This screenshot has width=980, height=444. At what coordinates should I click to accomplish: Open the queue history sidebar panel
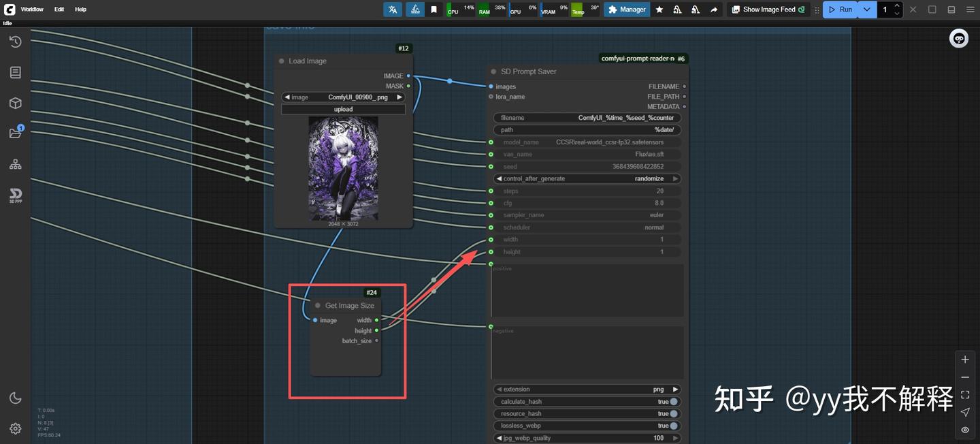click(15, 42)
